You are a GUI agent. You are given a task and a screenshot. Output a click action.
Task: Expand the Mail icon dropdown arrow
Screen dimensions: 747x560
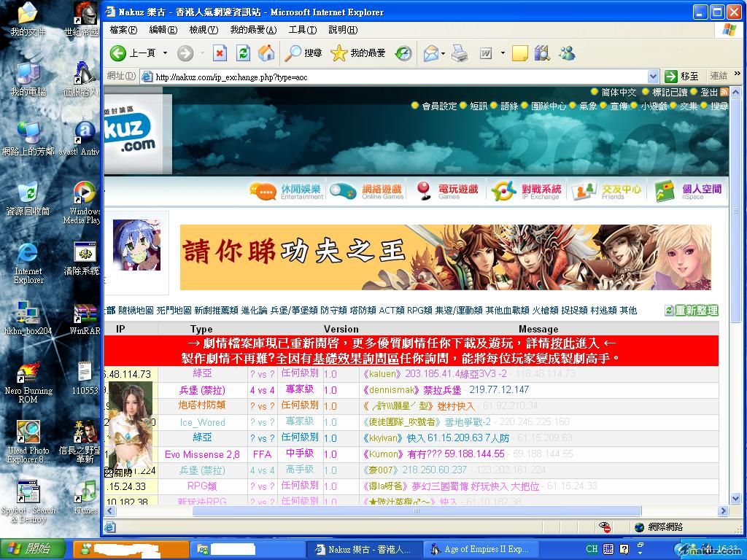coord(443,53)
